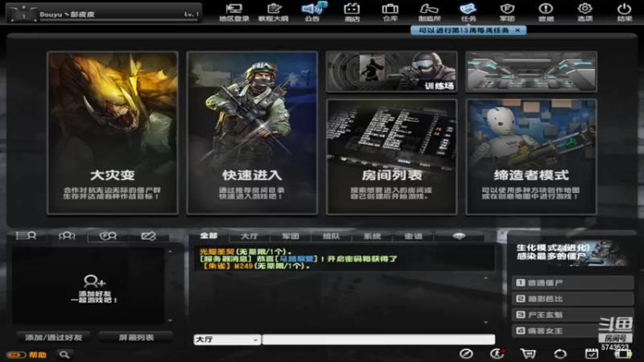644x362 pixels.
Task: Click the add-friend silhouette icon
Action: (x=94, y=282)
